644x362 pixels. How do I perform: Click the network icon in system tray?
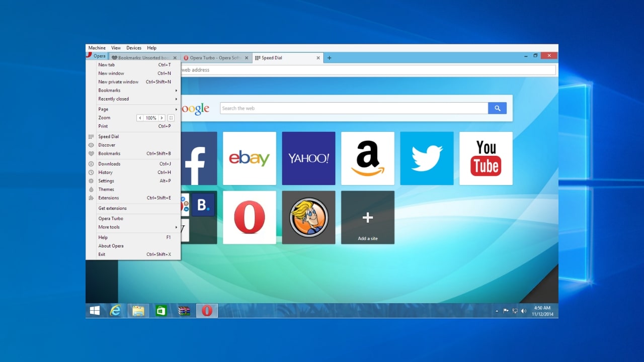click(x=515, y=311)
